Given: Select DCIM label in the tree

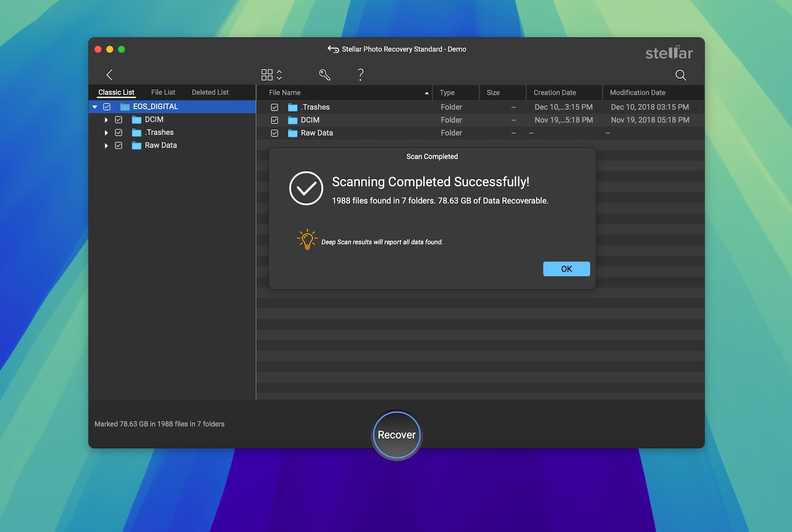Looking at the screenshot, I should [154, 120].
